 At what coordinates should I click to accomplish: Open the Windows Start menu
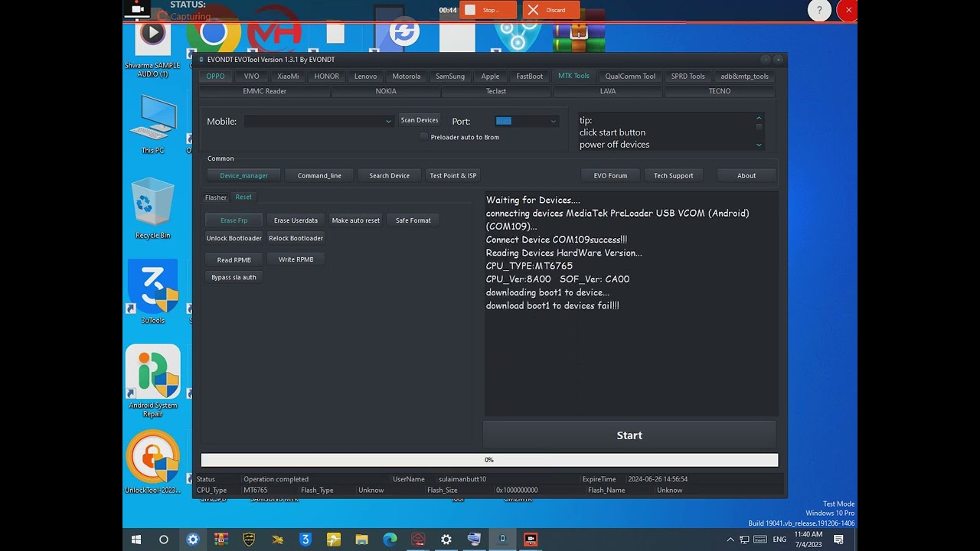(x=136, y=540)
